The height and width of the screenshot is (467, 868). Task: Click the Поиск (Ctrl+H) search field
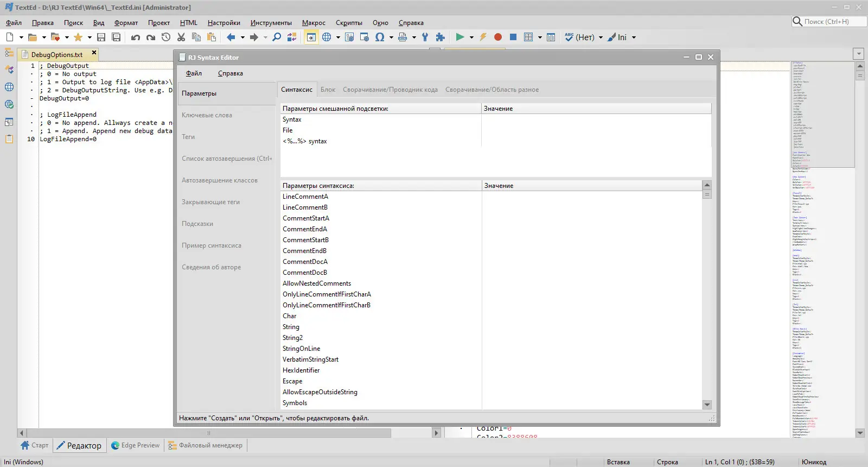click(x=829, y=21)
